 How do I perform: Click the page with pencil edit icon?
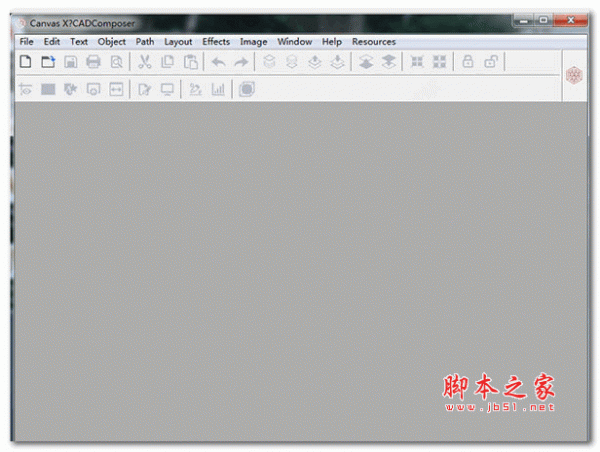click(144, 90)
